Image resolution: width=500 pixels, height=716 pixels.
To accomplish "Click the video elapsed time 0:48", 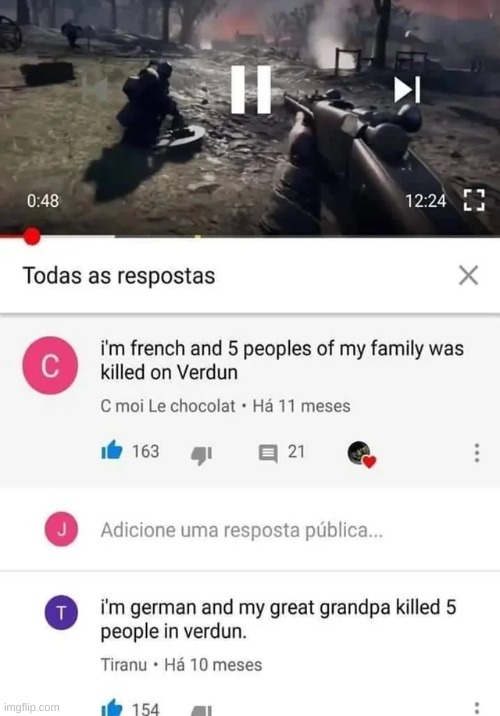I will point(43,201).
